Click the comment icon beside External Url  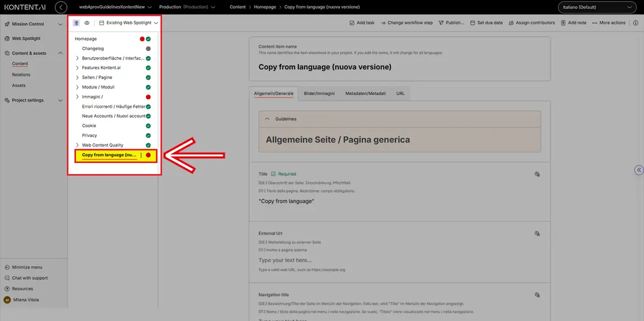pos(537,233)
